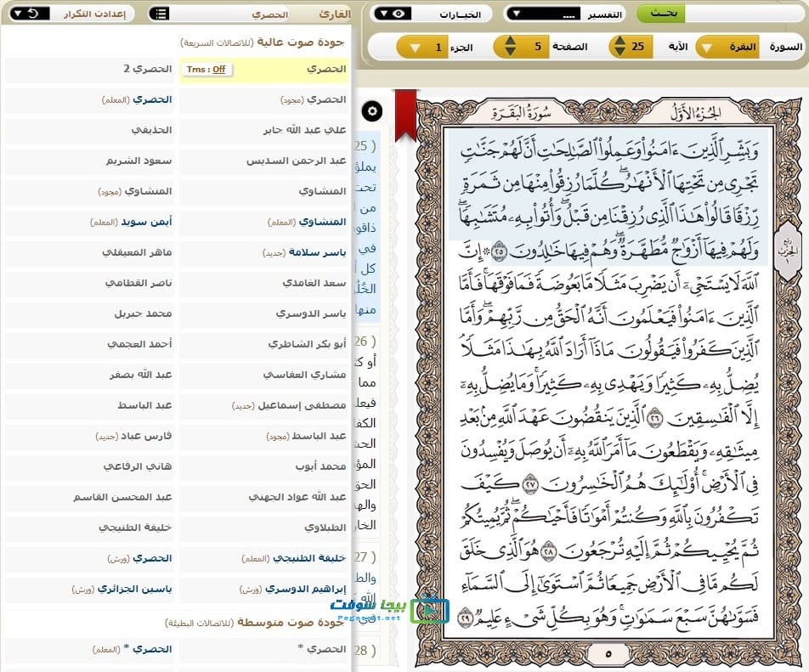Select reciter هاني الرفاعي
Viewport: 809px width, 672px height.
pyautogui.click(x=88, y=466)
